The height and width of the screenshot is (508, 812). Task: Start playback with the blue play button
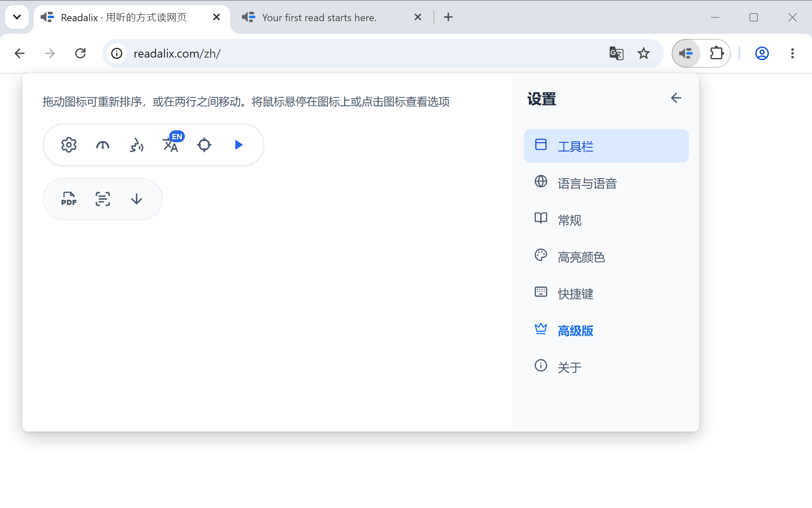pos(239,145)
